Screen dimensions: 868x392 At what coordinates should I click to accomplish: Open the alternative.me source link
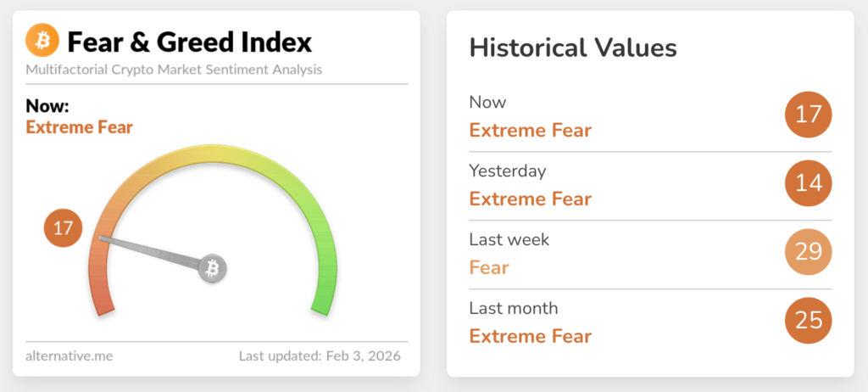click(x=70, y=356)
